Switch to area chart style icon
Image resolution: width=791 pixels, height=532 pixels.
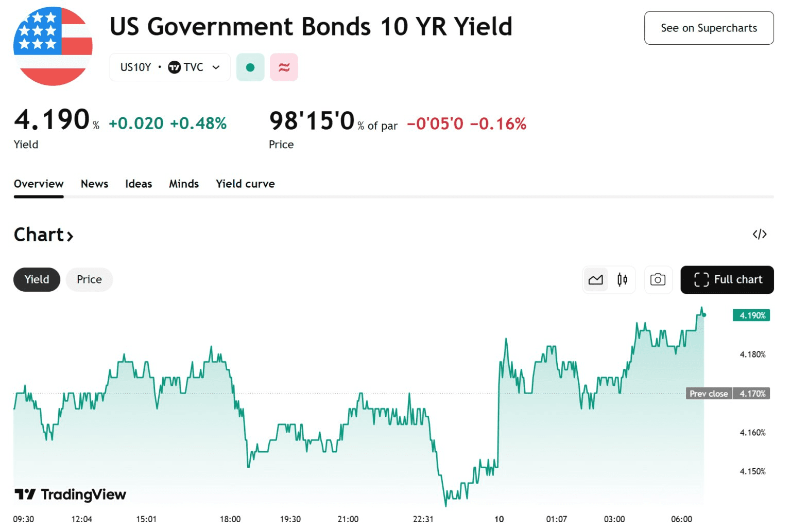tap(596, 280)
